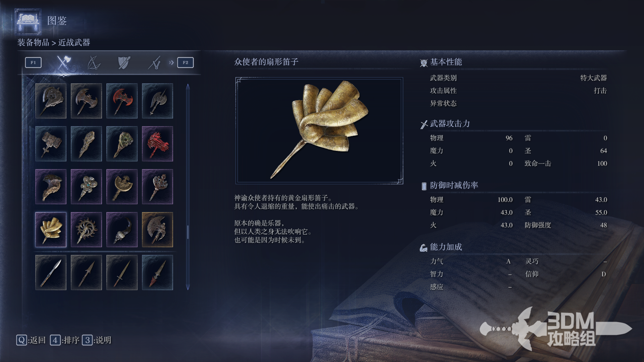Select the melee weapons crossed-axe tab
644x362 pixels.
[x=63, y=62]
